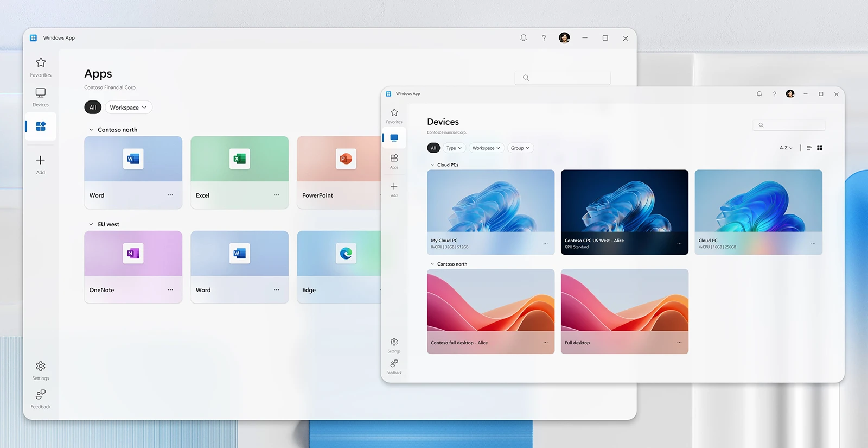Switch Devices window to list view

[x=809, y=148]
